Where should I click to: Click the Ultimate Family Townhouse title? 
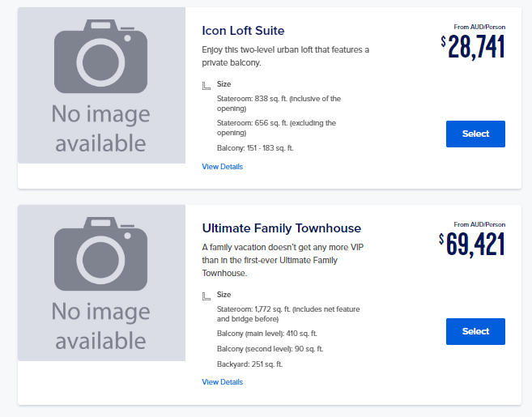(x=281, y=228)
